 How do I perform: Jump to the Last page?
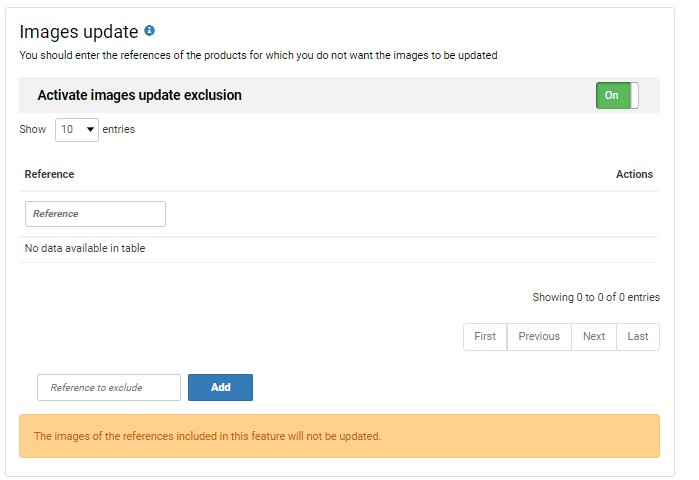(638, 337)
